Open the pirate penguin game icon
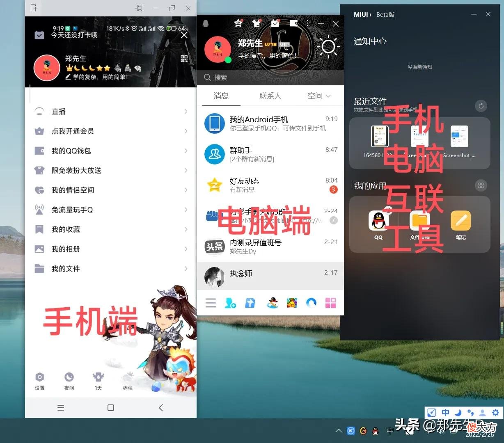The image size is (504, 443). pos(272,303)
